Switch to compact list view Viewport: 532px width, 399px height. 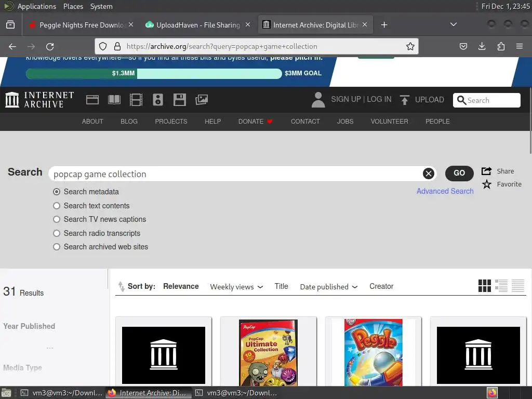(x=518, y=286)
